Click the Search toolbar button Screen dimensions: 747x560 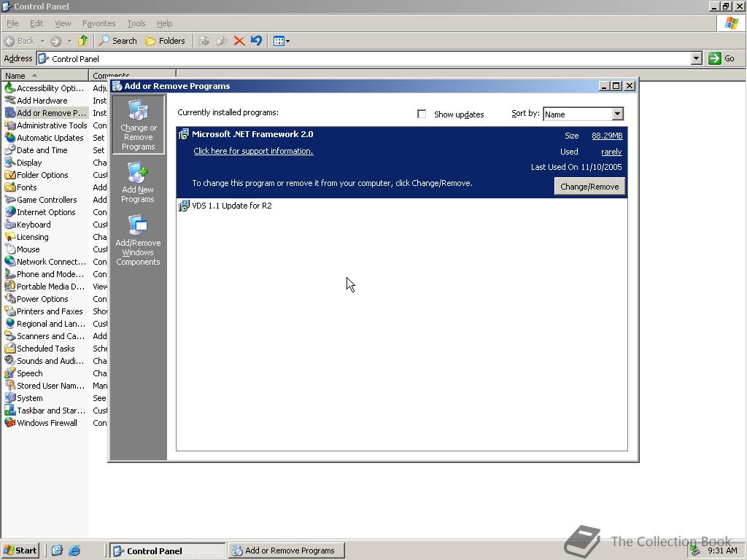[x=117, y=41]
